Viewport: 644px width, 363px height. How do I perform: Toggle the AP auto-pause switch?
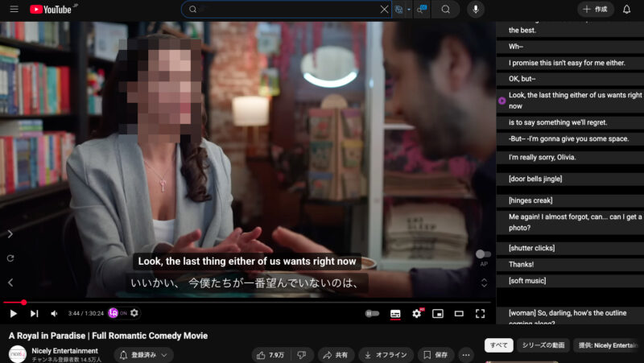pyautogui.click(x=483, y=254)
